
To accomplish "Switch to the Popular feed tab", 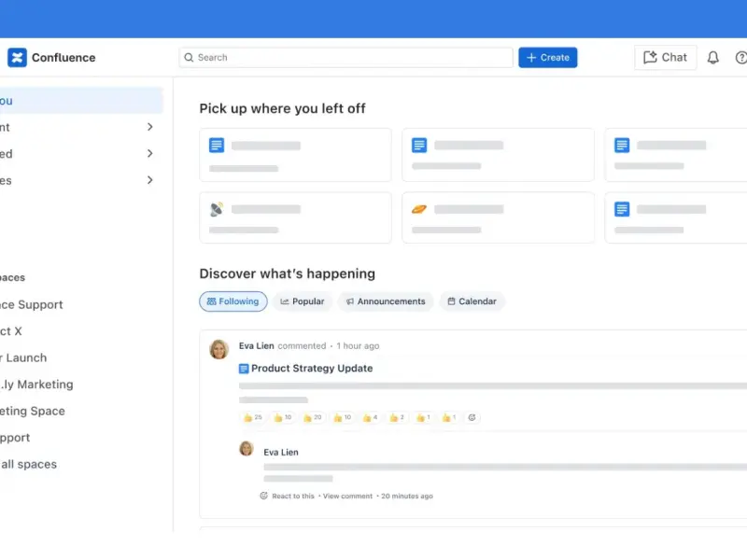I will [303, 301].
